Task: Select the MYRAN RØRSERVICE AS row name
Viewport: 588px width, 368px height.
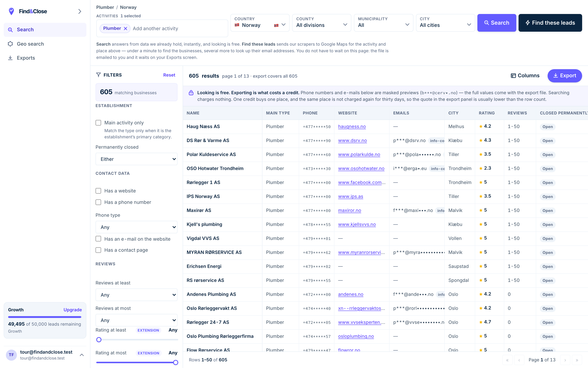Action: (214, 252)
